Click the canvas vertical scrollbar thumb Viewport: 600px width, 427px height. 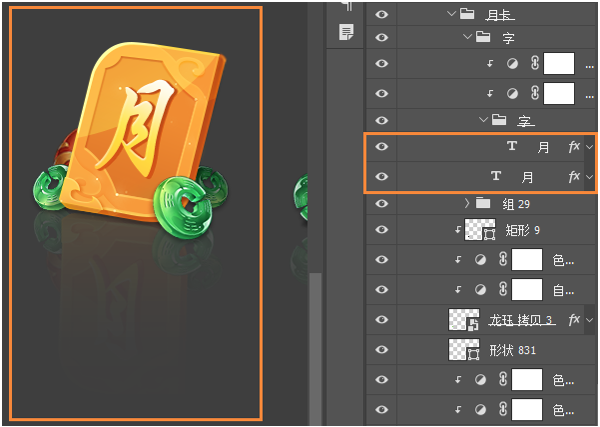[x=315, y=349]
